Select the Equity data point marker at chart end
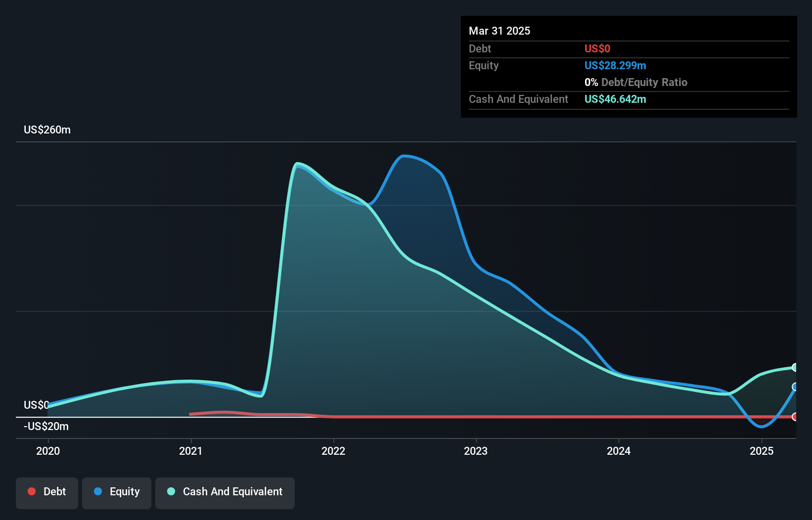Image resolution: width=812 pixels, height=520 pixels. 795,387
